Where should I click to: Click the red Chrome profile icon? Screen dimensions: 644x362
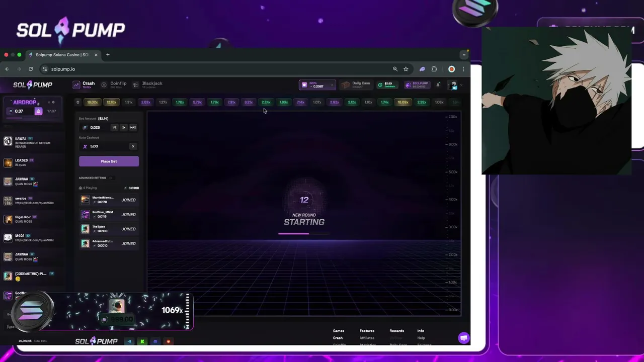point(451,69)
